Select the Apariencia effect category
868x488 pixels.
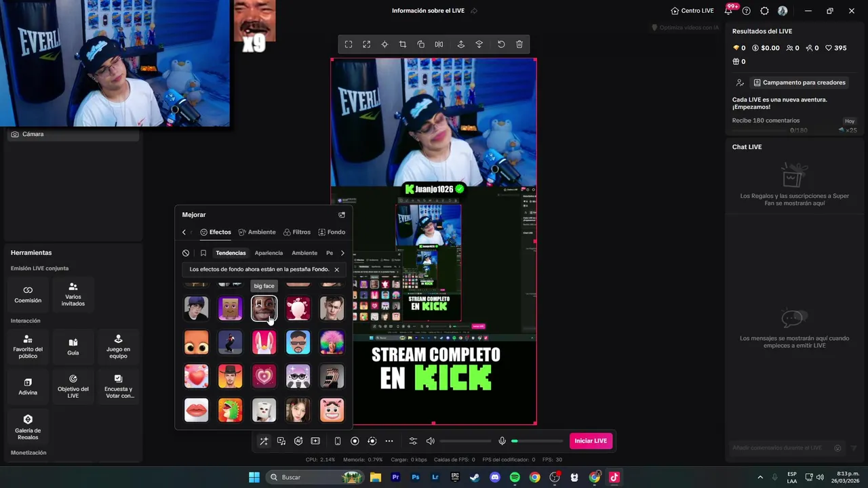269,253
